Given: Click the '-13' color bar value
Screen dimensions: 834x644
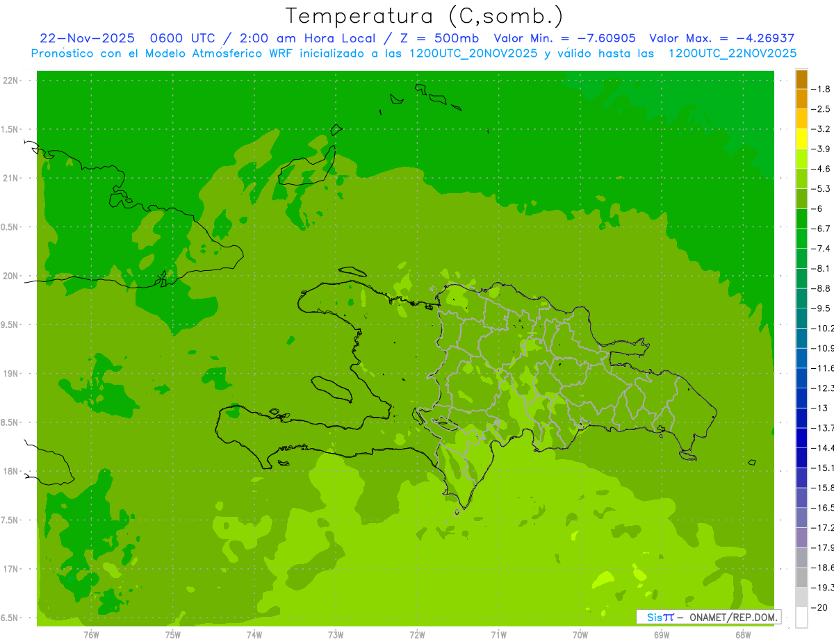Looking at the screenshot, I should [x=819, y=408].
